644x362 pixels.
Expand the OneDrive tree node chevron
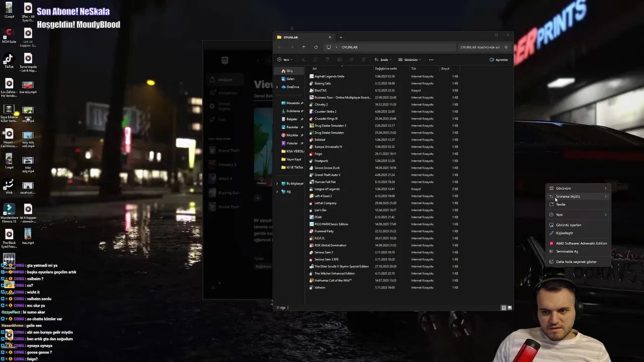click(277, 87)
